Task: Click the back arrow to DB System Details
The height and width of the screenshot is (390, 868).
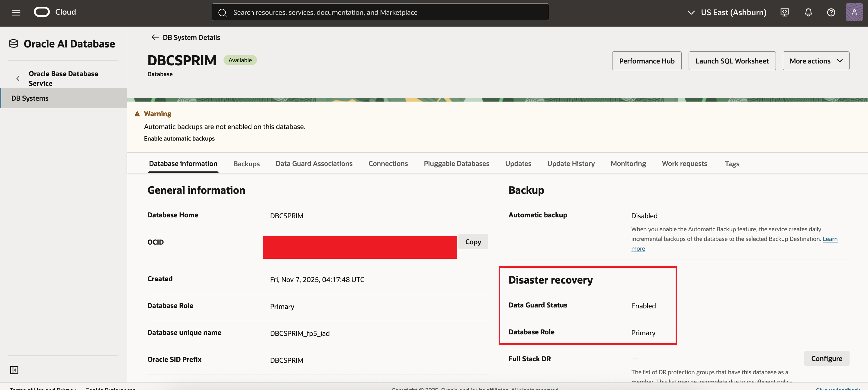Action: pyautogui.click(x=155, y=37)
